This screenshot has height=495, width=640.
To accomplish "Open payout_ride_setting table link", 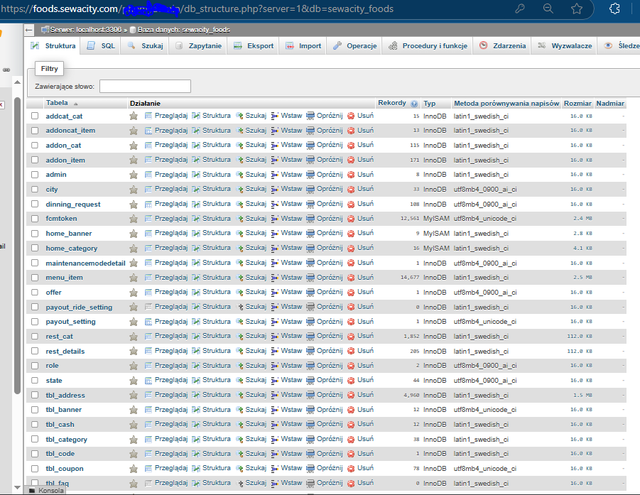I will 79,307.
